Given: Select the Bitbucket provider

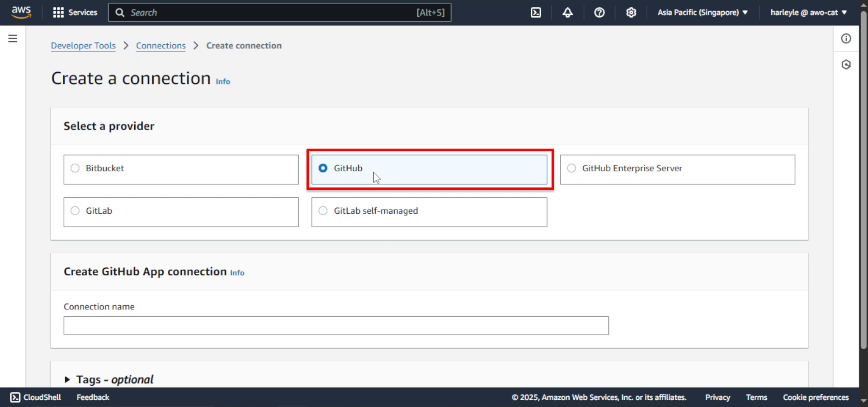Looking at the screenshot, I should 181,169.
